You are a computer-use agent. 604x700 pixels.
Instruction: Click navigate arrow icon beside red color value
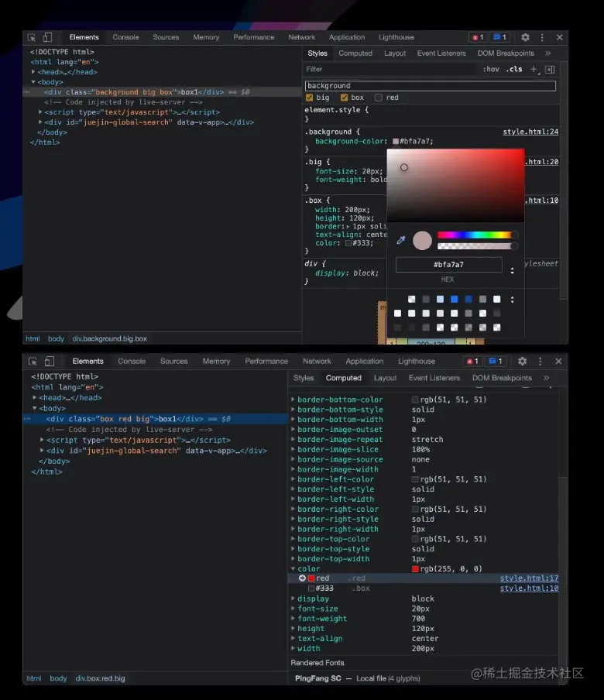coord(302,578)
